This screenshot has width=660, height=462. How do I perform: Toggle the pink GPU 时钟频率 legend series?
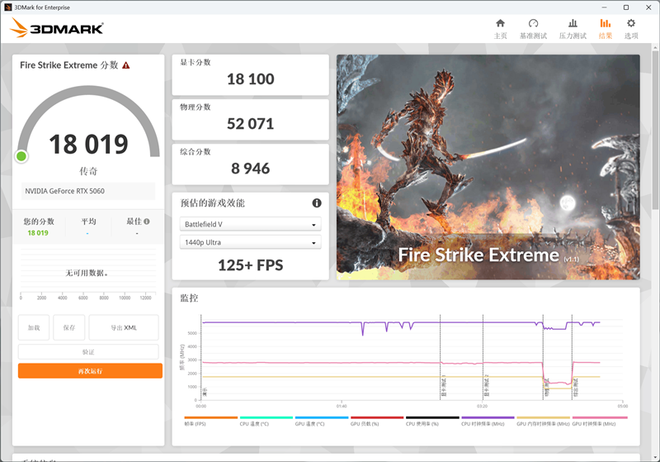pyautogui.click(x=600, y=421)
